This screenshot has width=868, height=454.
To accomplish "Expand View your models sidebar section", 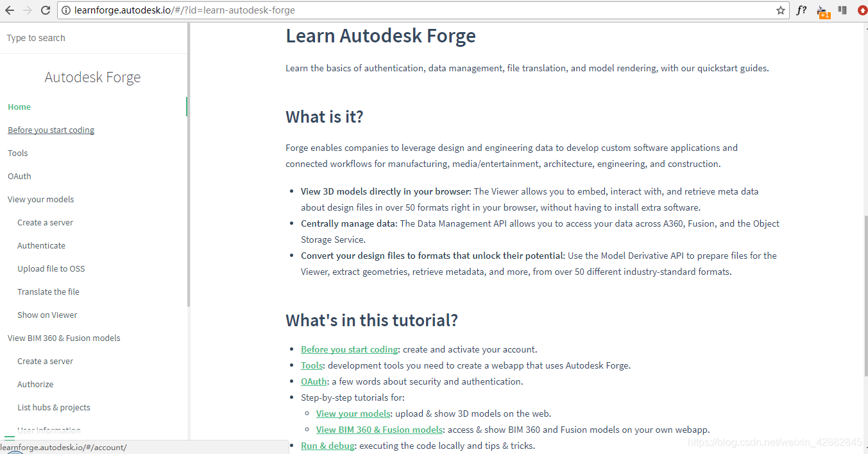I will [x=40, y=199].
